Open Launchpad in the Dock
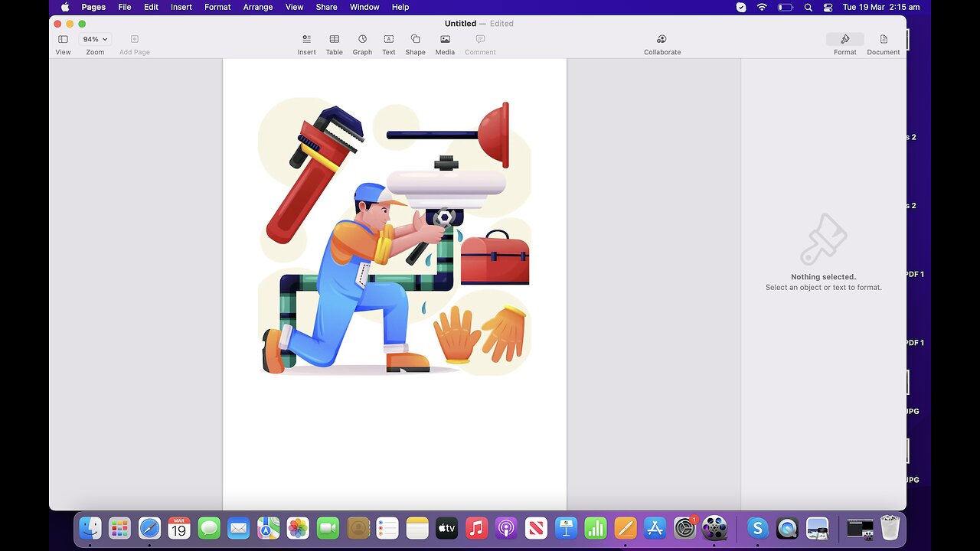The width and height of the screenshot is (980, 551). point(119,528)
